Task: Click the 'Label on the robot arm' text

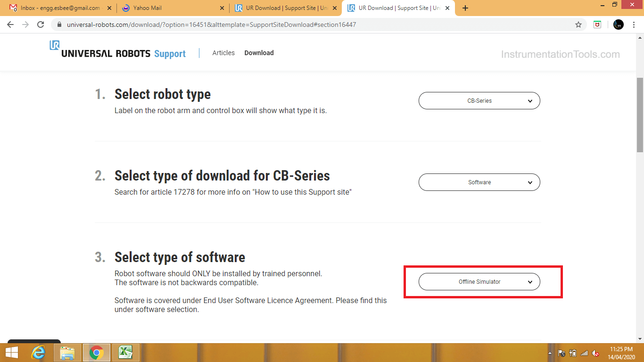Action: click(221, 111)
